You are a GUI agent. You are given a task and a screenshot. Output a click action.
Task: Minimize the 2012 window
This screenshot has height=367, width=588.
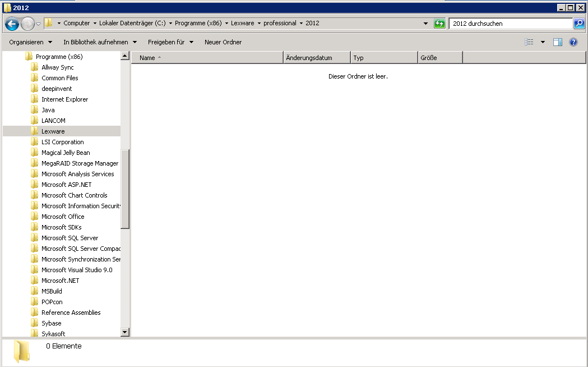[x=561, y=7]
